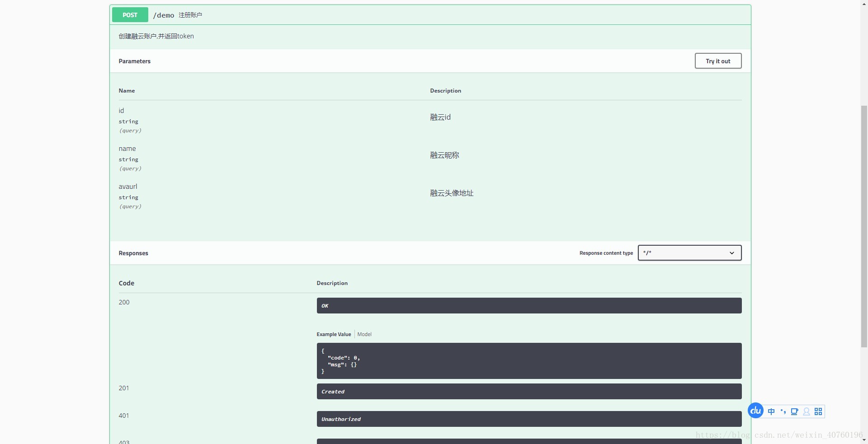Click the Name column header
The height and width of the screenshot is (444, 868).
(x=127, y=91)
